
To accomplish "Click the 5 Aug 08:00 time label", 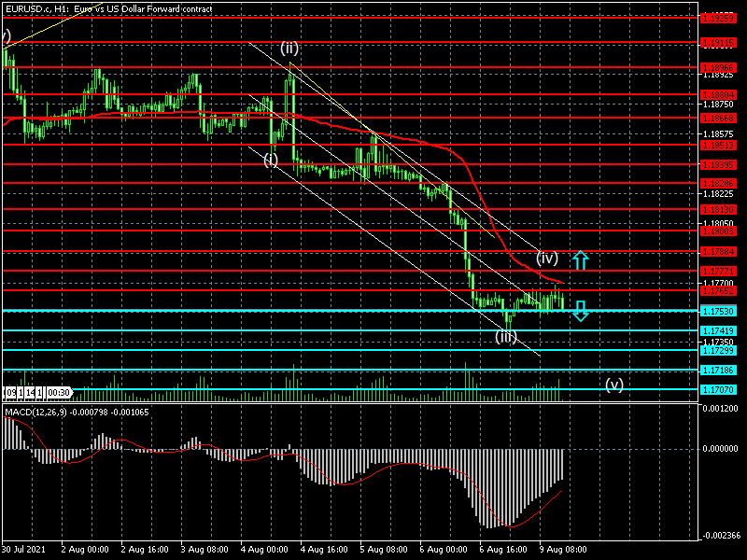I will click(x=384, y=549).
